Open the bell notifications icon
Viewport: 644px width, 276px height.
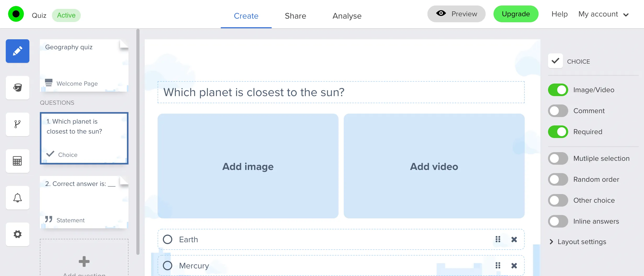18,198
